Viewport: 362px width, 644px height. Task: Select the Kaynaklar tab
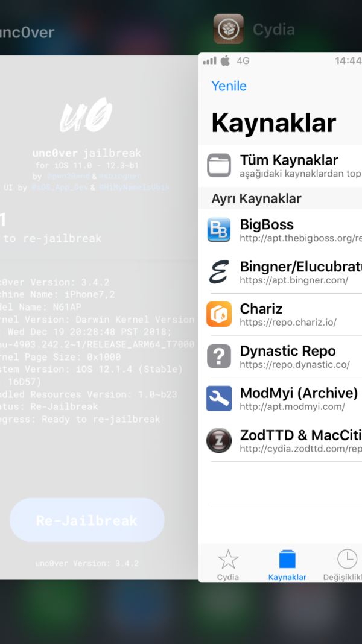[x=287, y=565]
